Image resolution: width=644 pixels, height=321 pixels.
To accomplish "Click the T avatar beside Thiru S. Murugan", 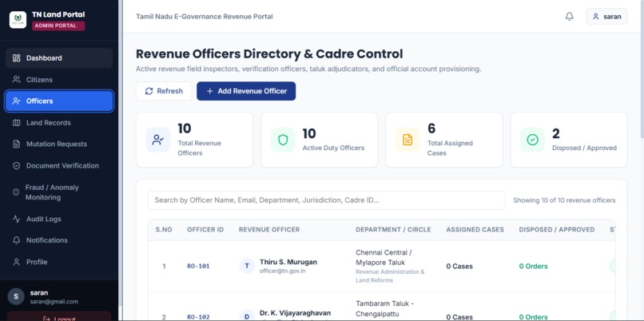I will click(247, 266).
